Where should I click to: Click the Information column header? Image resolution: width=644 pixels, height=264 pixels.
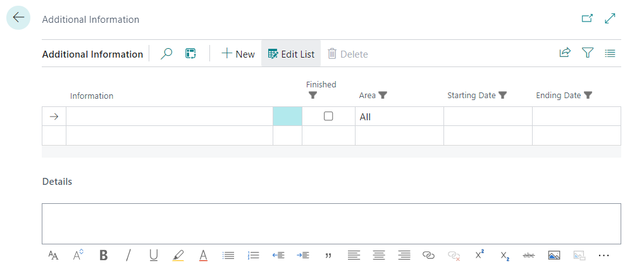(92, 96)
